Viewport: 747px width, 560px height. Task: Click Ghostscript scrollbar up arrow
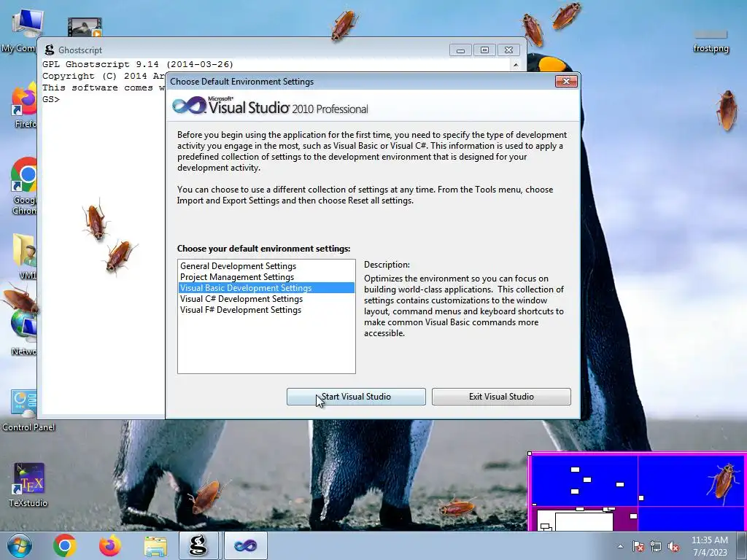pyautogui.click(x=516, y=65)
